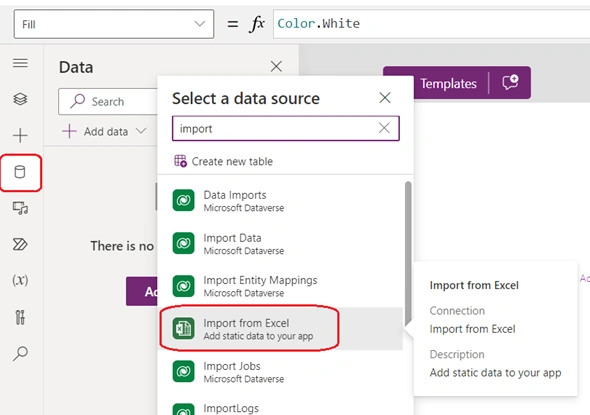590x415 pixels.
Task: Click the 'Data' pane heading
Action: pos(76,67)
